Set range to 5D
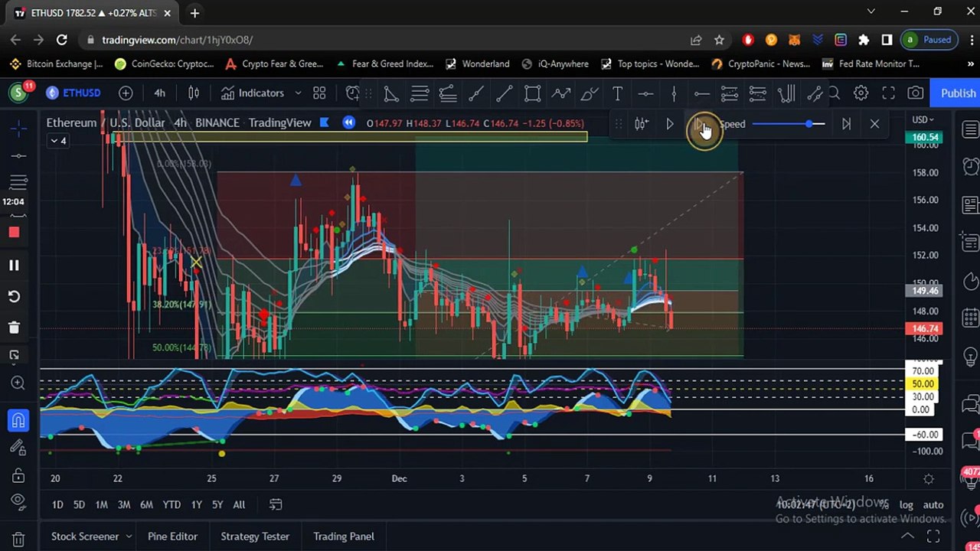 [79, 505]
